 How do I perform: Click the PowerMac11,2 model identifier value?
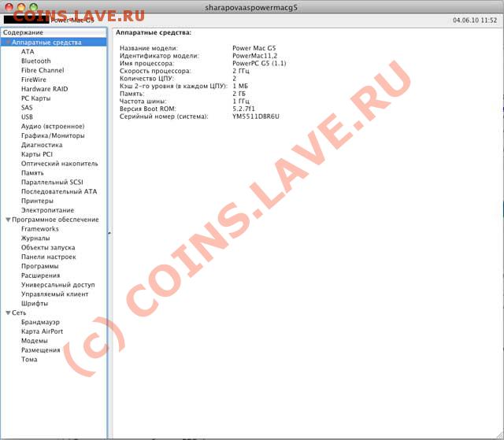254,56
